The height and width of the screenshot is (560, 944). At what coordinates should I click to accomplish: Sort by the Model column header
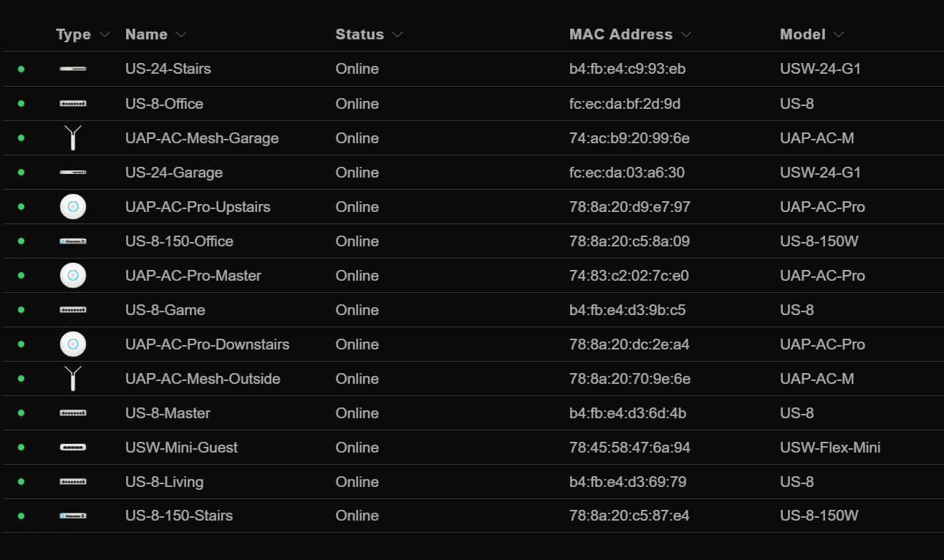tap(803, 34)
